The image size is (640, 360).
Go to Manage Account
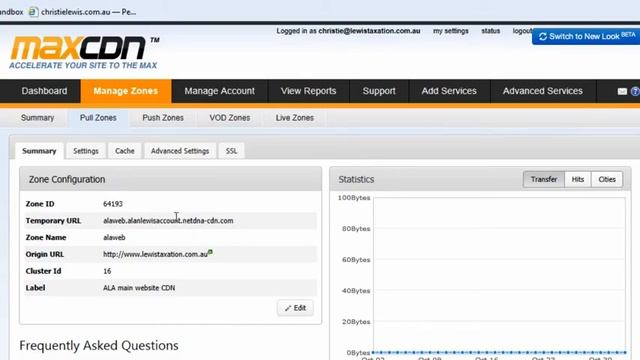tap(220, 91)
